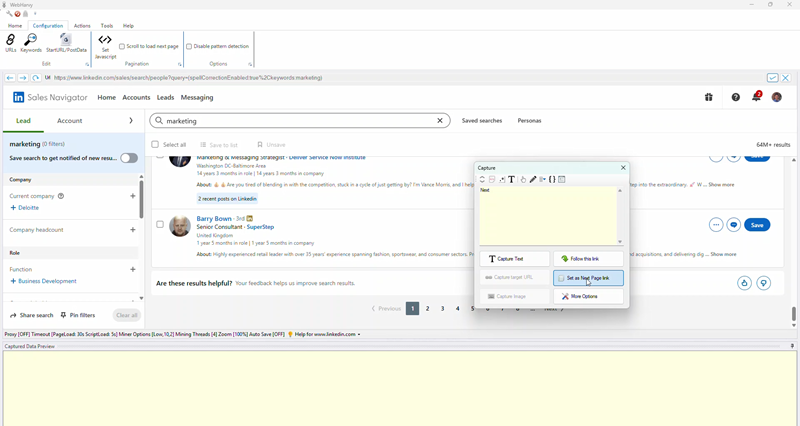800x426 pixels.
Task: Open the Help ribbon tab
Action: [x=128, y=26]
